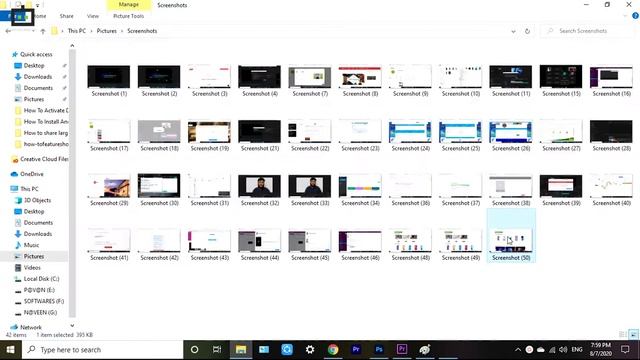This screenshot has height=360, width=640.
Task: Click ENG language indicator in tray
Action: (577, 350)
